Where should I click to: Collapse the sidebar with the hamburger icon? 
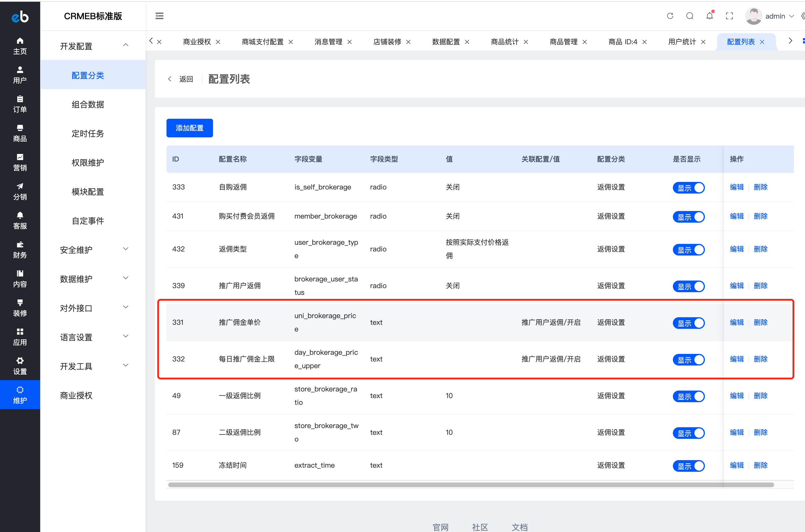click(159, 16)
